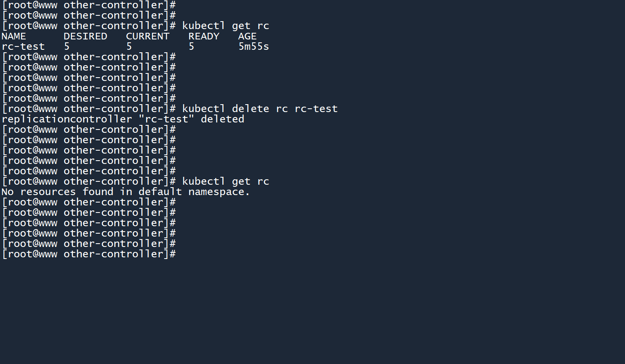Click the value 5 under CURRENT
625x364 pixels.
(x=129, y=46)
